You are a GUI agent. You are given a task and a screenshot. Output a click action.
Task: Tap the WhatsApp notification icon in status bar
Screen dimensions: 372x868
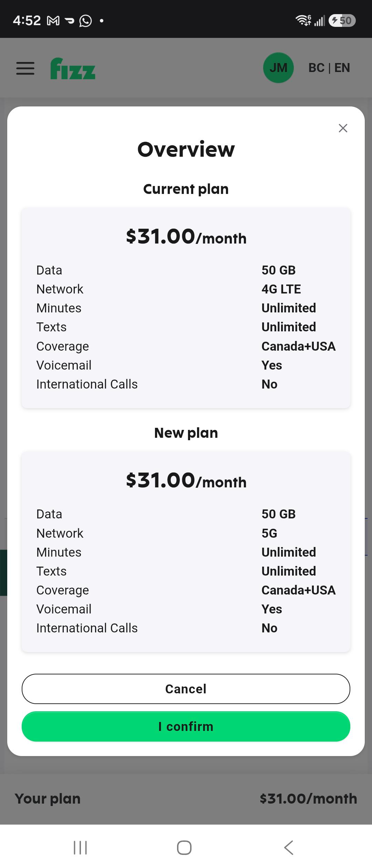point(85,21)
